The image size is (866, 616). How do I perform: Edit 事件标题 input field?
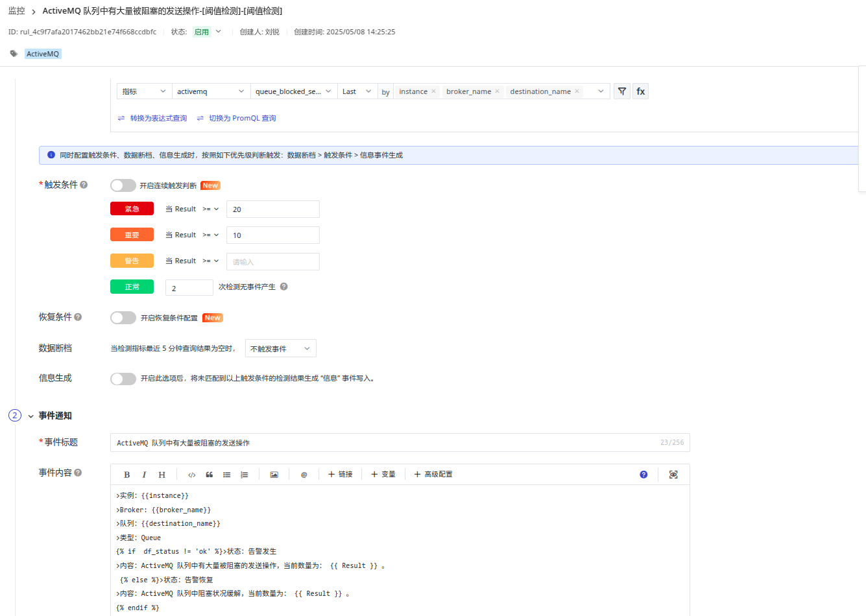coord(400,442)
